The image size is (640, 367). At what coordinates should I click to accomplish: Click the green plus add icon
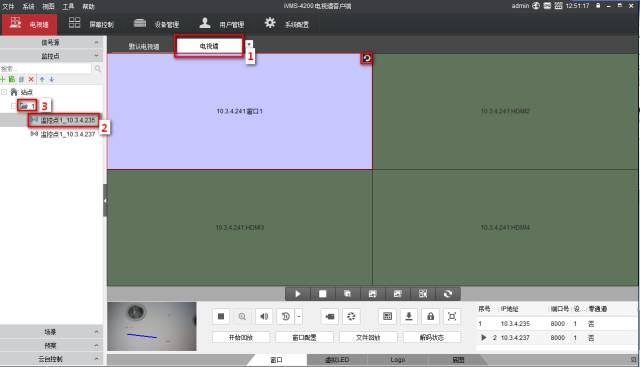pos(3,79)
